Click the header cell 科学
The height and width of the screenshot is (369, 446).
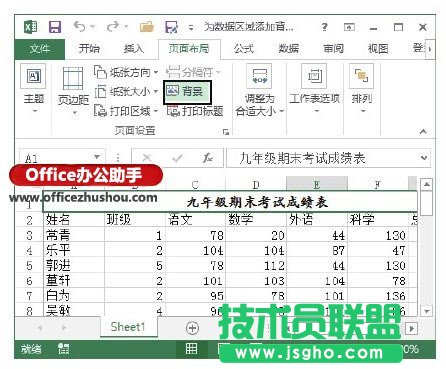point(378,220)
